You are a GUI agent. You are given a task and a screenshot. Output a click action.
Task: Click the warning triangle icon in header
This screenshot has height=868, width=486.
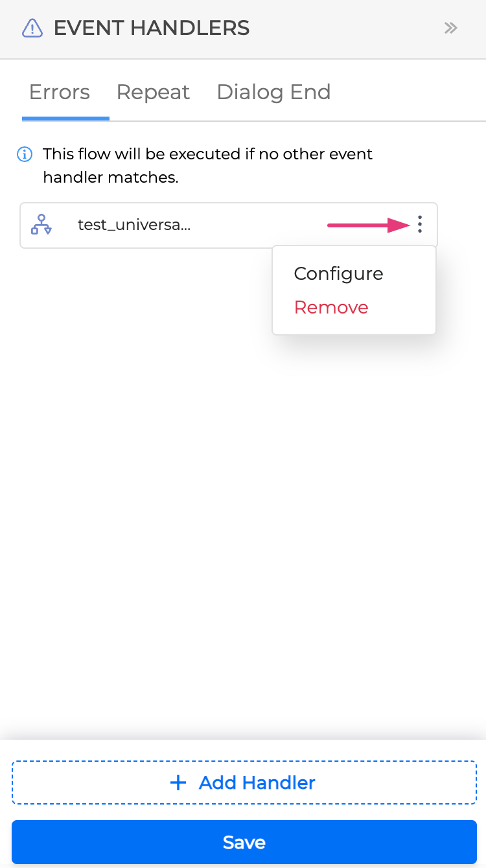point(32,29)
